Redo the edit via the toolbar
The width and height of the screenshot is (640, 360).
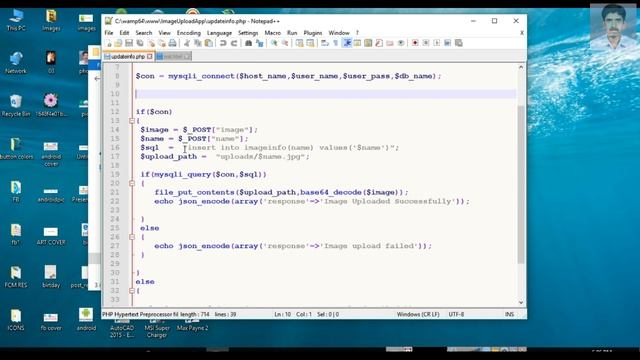(x=234, y=43)
